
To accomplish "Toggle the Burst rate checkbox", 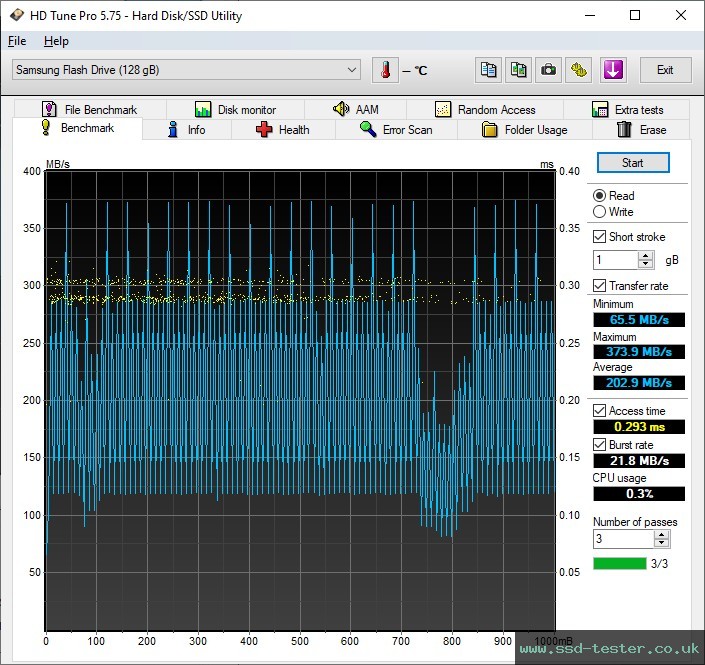I will point(599,445).
